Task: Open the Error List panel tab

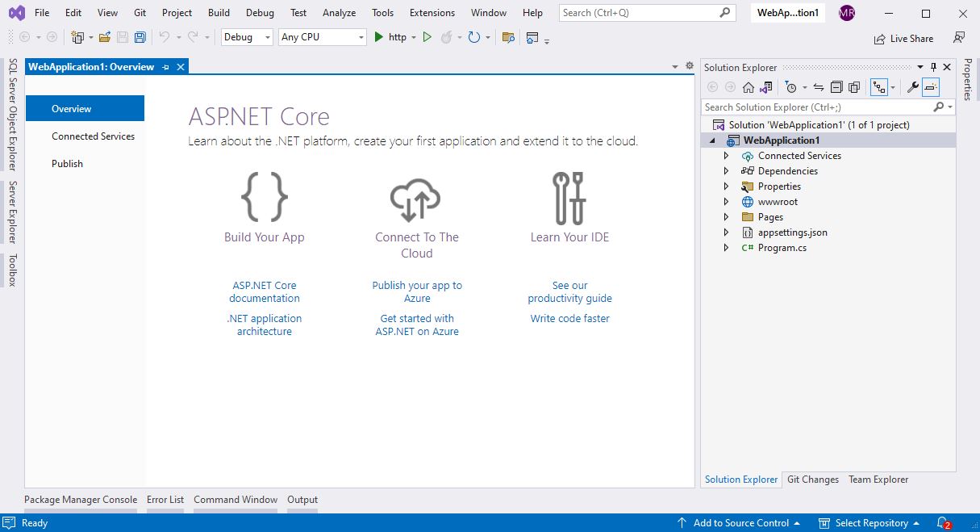Action: coord(165,500)
